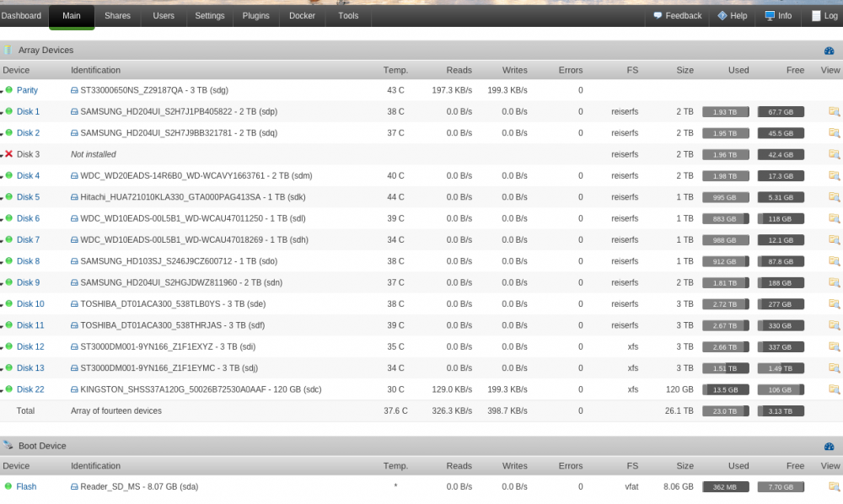Image resolution: width=843 pixels, height=504 pixels.
Task: Open the Disk 1 folder view icon
Action: [x=834, y=112]
